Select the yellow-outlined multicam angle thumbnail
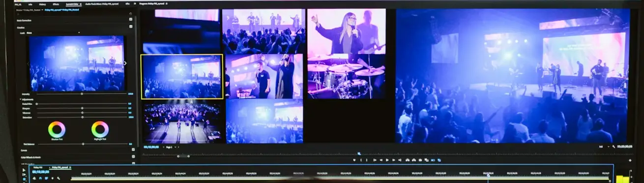Viewport: 644px width, 183px height. (x=182, y=77)
